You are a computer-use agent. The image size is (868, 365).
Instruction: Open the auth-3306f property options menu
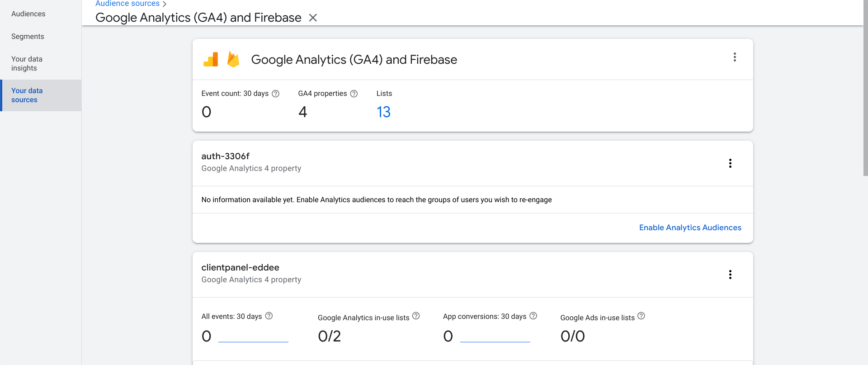[x=730, y=163]
